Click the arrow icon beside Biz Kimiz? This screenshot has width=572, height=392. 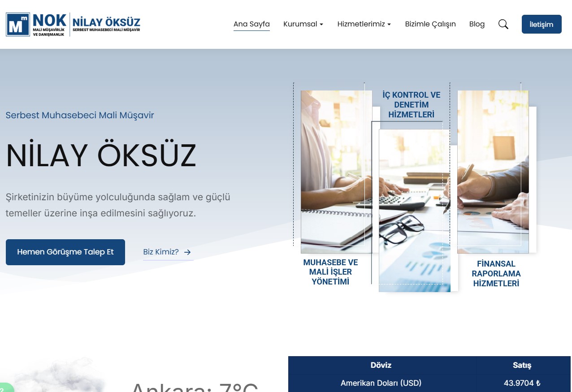point(187,252)
